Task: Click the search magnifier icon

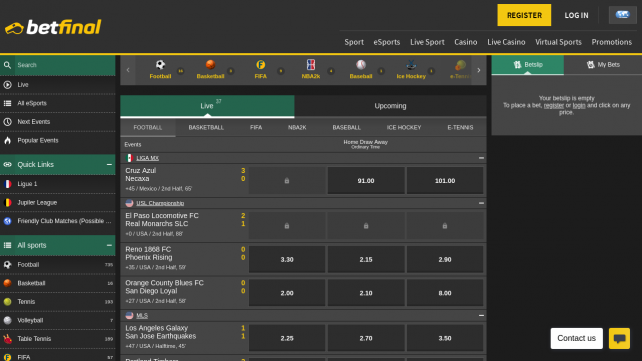Action: tap(7, 65)
